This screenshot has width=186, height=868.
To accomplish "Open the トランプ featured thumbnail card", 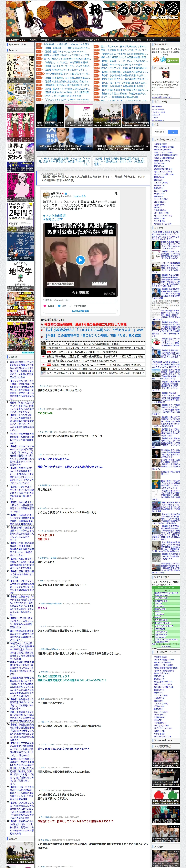I will point(107,116).
